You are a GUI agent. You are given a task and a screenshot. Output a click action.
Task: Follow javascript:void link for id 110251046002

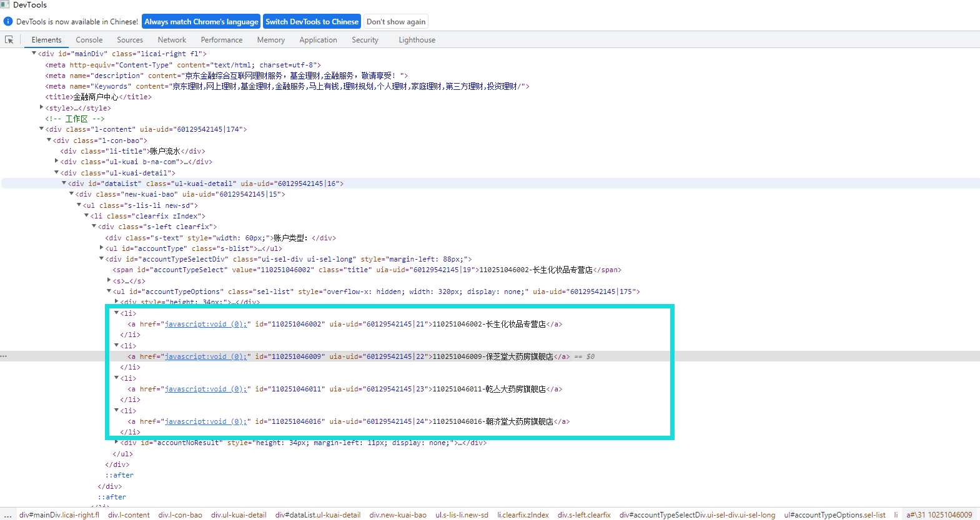point(205,324)
